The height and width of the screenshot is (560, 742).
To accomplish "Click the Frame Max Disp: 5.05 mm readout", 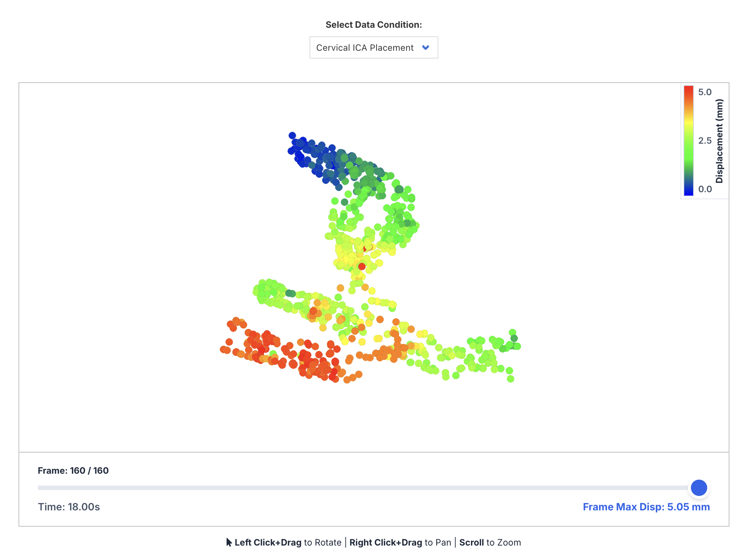I will tap(646, 507).
